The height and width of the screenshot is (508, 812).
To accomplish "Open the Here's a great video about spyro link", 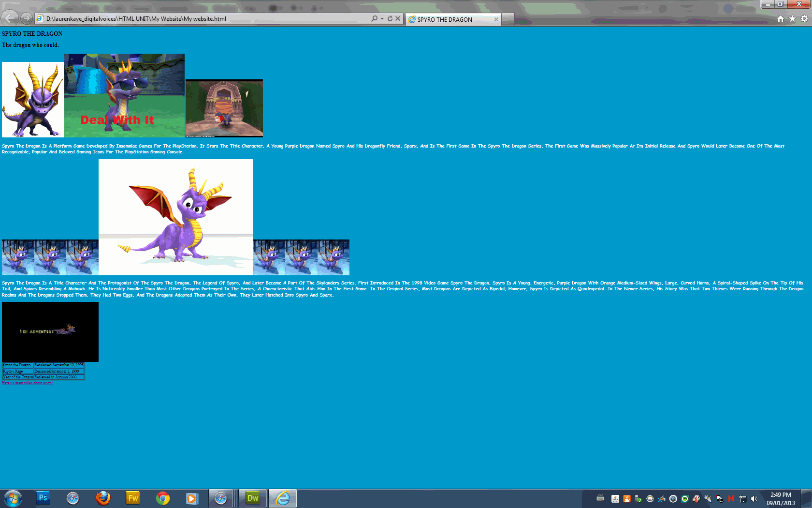I will tap(27, 383).
